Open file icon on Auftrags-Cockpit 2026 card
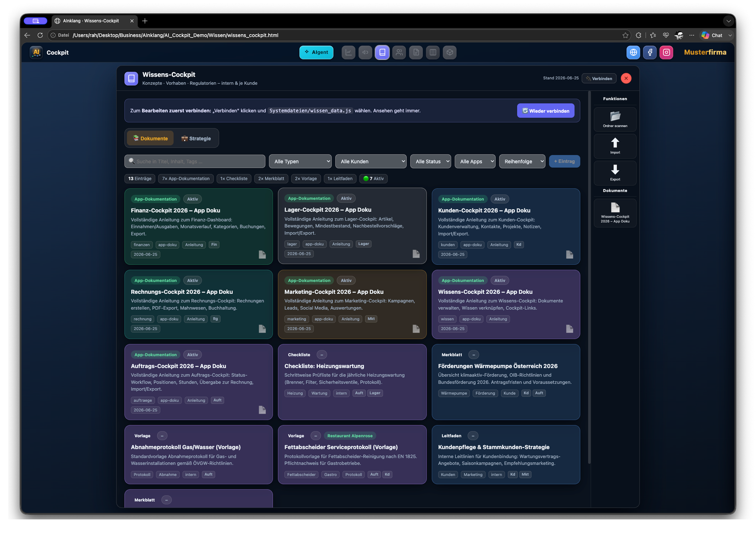The width and height of the screenshot is (756, 541). click(x=262, y=410)
